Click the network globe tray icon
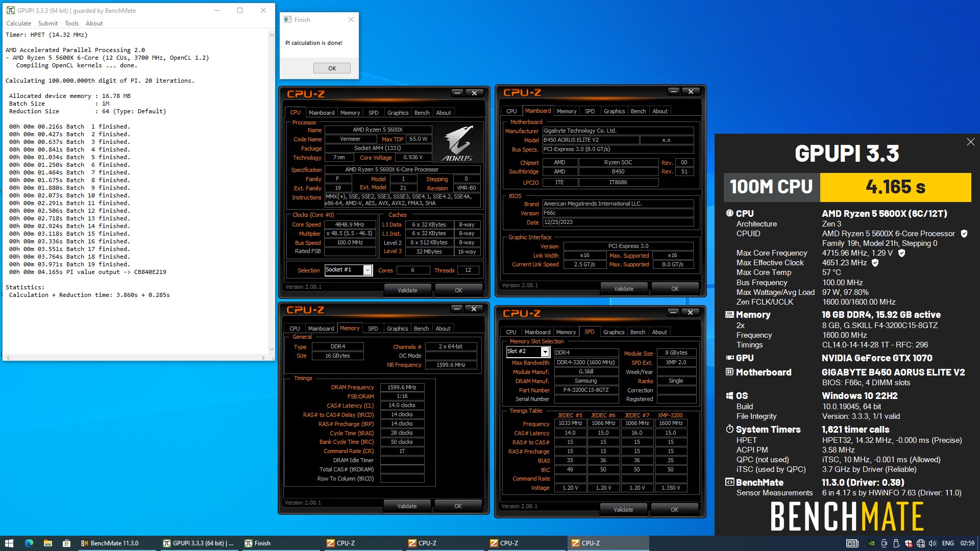Image resolution: width=980 pixels, height=551 pixels. pos(921,543)
